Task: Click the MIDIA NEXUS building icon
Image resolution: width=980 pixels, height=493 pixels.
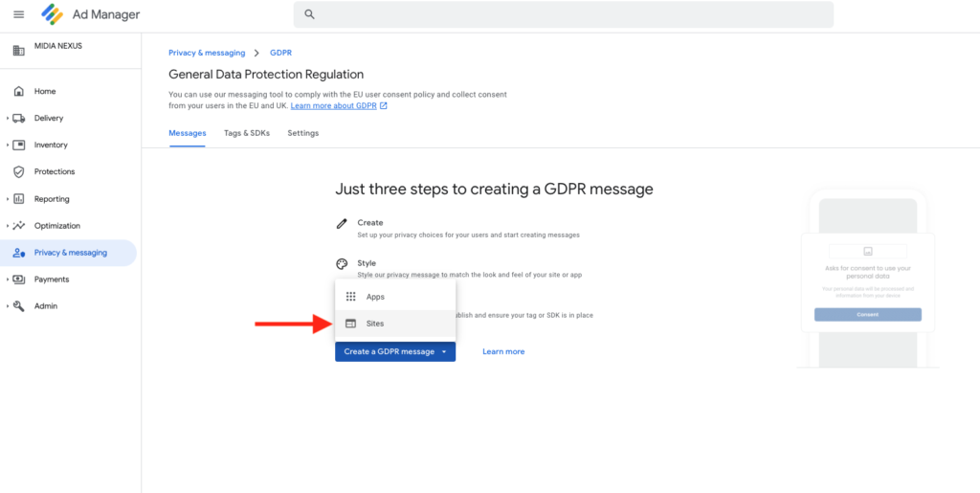Action: [x=19, y=51]
